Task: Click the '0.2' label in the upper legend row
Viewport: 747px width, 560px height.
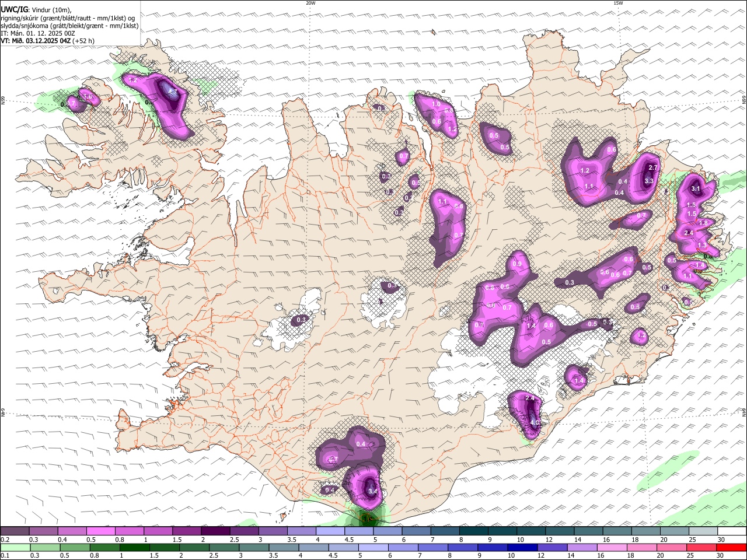Action: click(5, 540)
